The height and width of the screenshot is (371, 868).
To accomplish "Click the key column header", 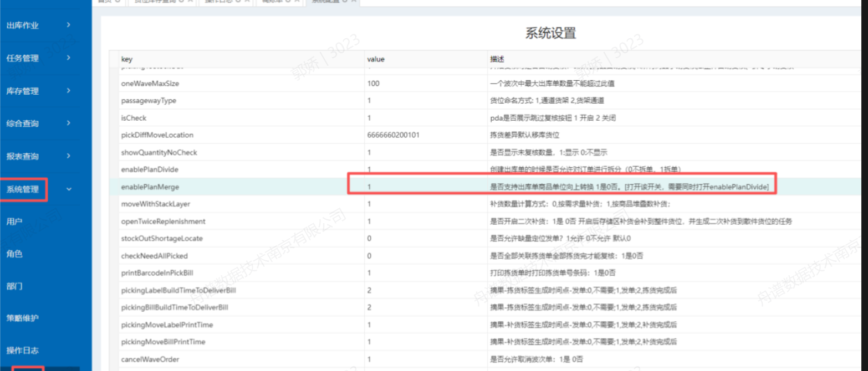I will (x=127, y=59).
